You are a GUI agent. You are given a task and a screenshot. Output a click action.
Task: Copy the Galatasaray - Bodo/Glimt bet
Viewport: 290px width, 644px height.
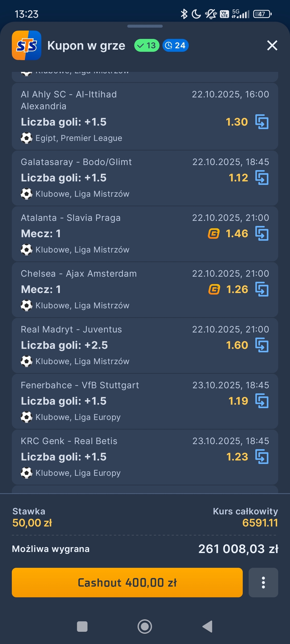point(262,178)
